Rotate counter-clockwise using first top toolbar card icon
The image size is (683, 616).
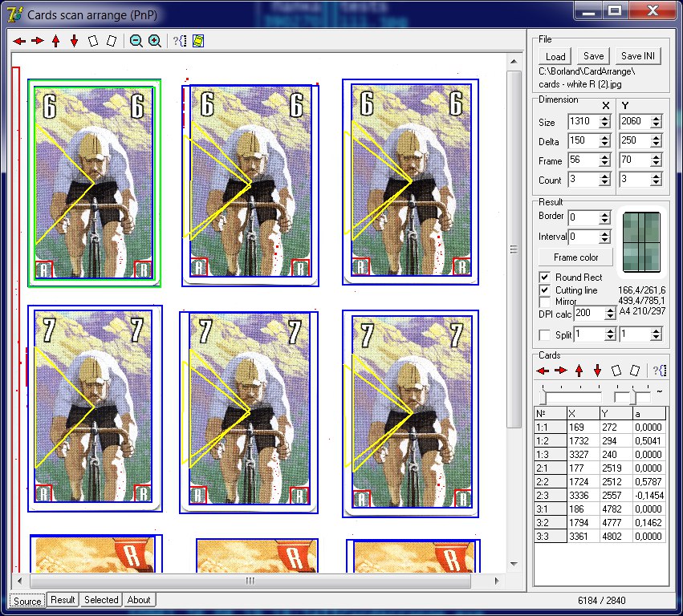[93, 41]
